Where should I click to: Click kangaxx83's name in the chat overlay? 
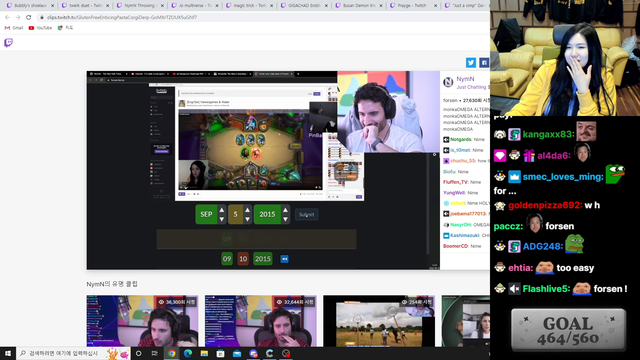point(548,135)
